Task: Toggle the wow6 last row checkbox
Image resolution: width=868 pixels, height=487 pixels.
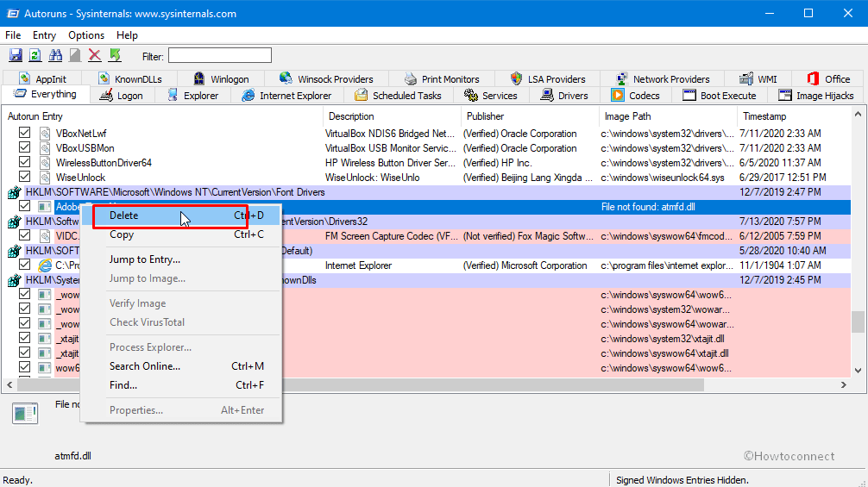Action: coord(24,367)
